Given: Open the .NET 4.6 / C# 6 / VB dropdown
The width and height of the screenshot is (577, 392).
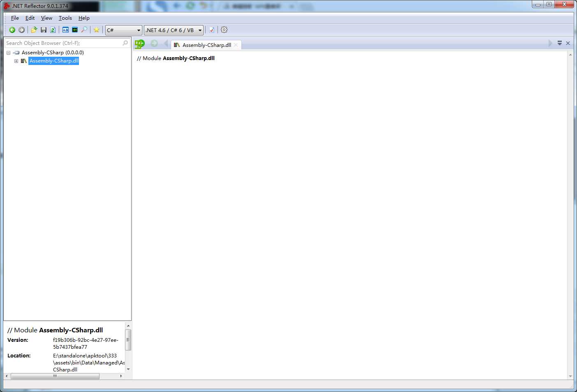Looking at the screenshot, I should pos(174,30).
